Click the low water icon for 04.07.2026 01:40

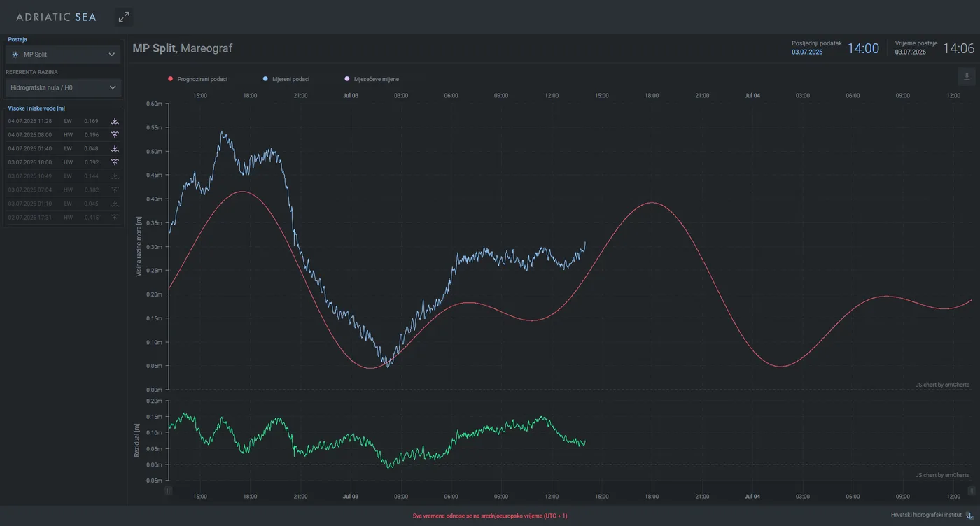coord(115,149)
